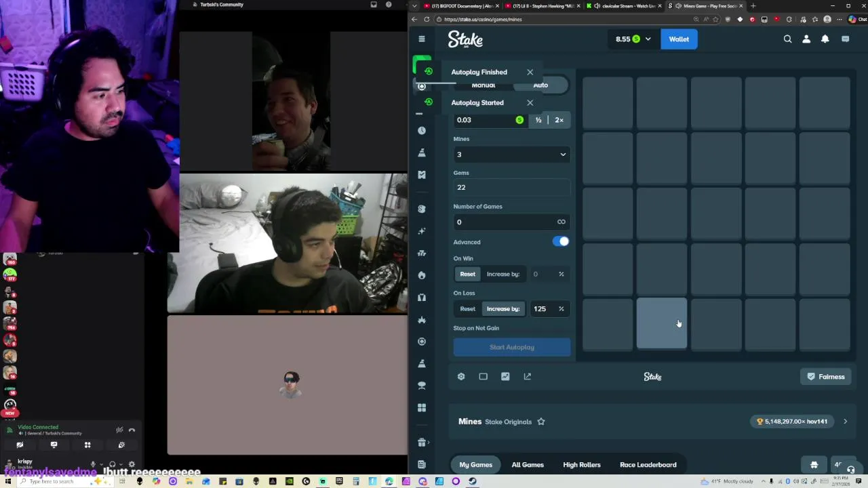Viewport: 868px width, 488px height.
Task: Double the bet amount with 2×
Action: [x=559, y=120]
